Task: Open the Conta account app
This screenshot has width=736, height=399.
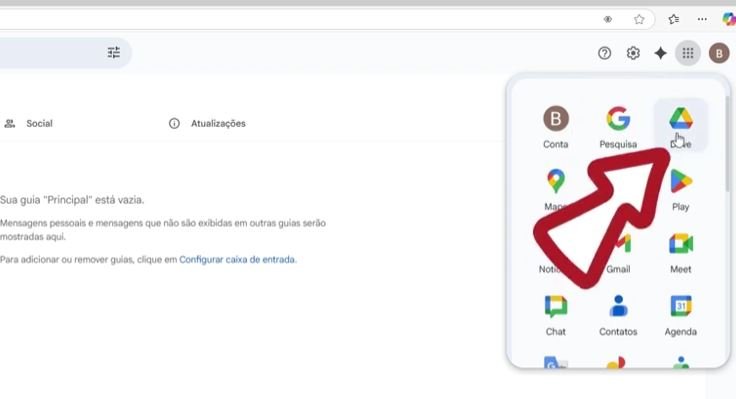Action: point(556,127)
